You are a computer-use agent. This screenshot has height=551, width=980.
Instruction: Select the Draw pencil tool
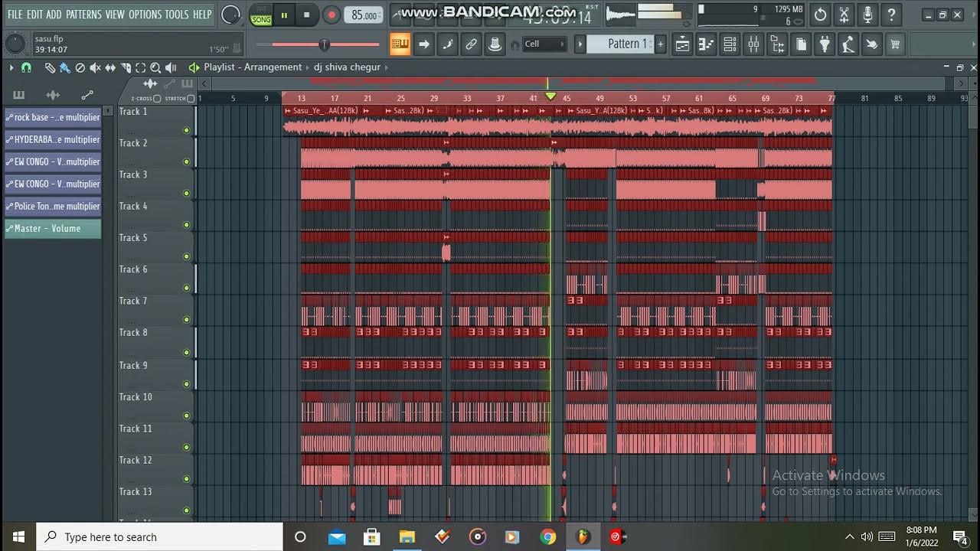[x=50, y=67]
